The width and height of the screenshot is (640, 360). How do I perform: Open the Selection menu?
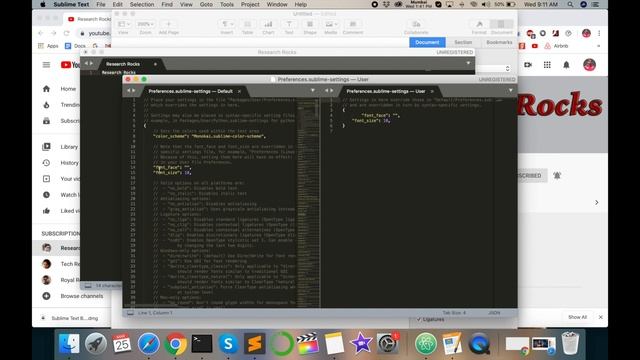[142, 4]
